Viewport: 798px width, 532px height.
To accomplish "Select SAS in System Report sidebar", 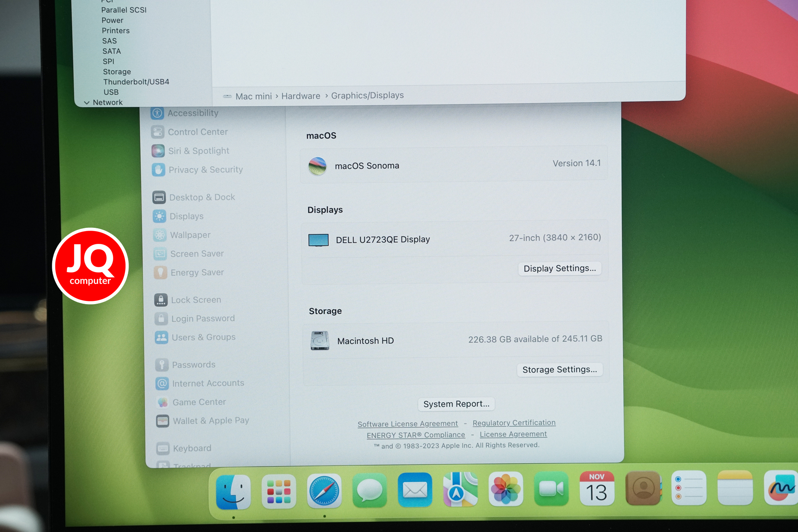I will click(109, 41).
